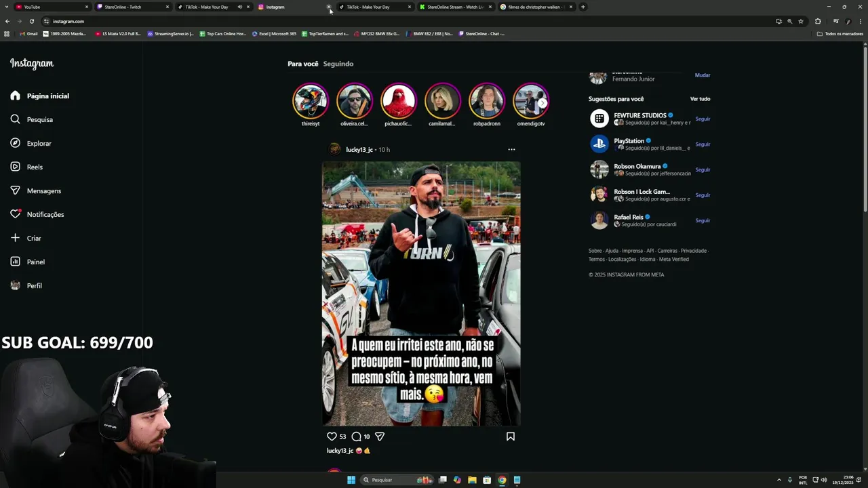
Task: Open pichauofic story
Action: (398, 100)
